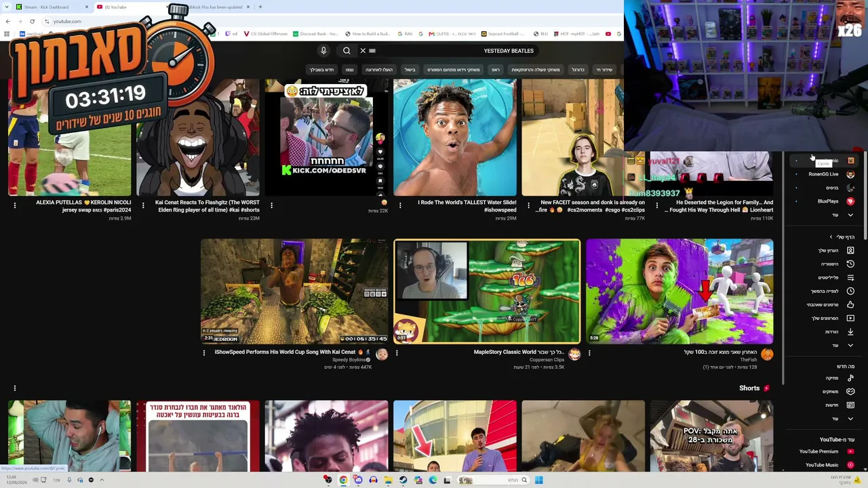The image size is (868, 488).
Task: Expand more subscriptions below BluxPlays
Action: click(824, 215)
